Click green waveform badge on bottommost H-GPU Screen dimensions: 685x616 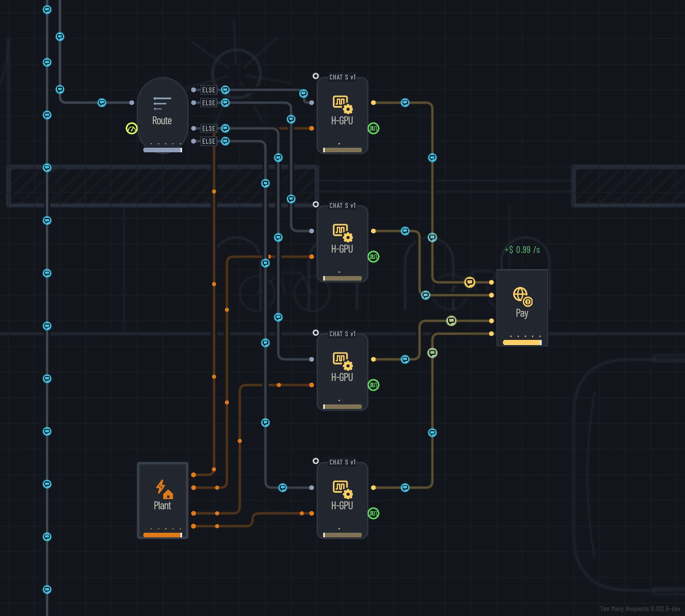373,513
